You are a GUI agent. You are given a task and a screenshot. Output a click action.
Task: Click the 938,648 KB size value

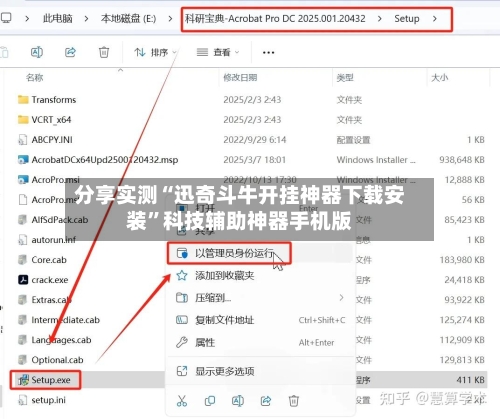(462, 160)
